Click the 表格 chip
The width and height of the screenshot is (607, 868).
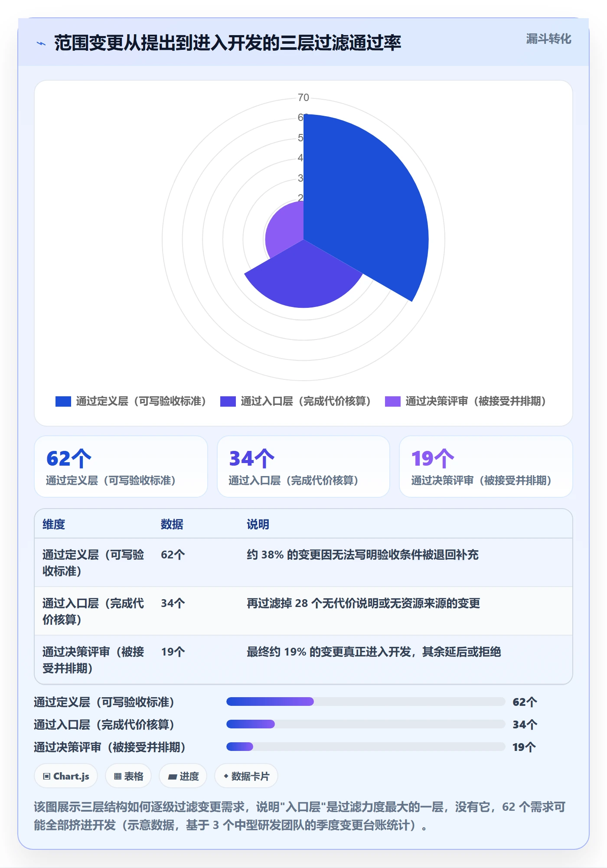coord(128,776)
